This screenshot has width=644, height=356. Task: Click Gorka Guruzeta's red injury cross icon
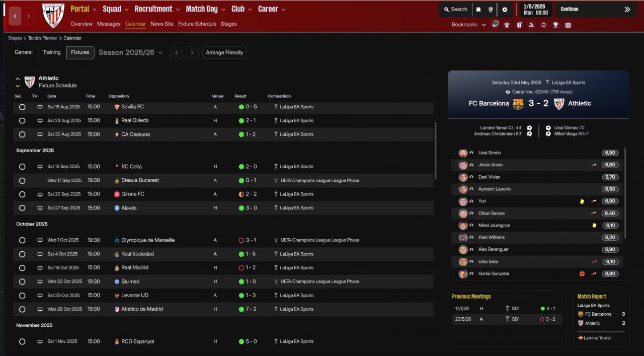coord(582,274)
